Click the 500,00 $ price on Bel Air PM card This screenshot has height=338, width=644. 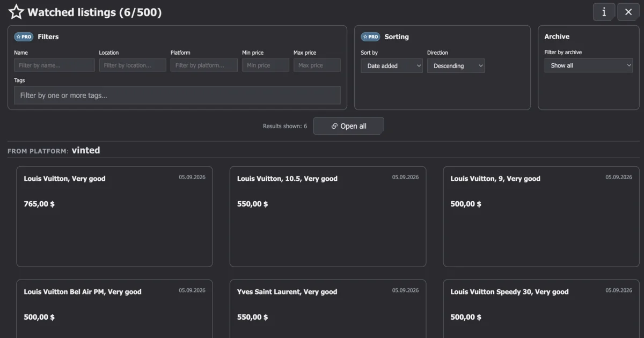click(39, 317)
